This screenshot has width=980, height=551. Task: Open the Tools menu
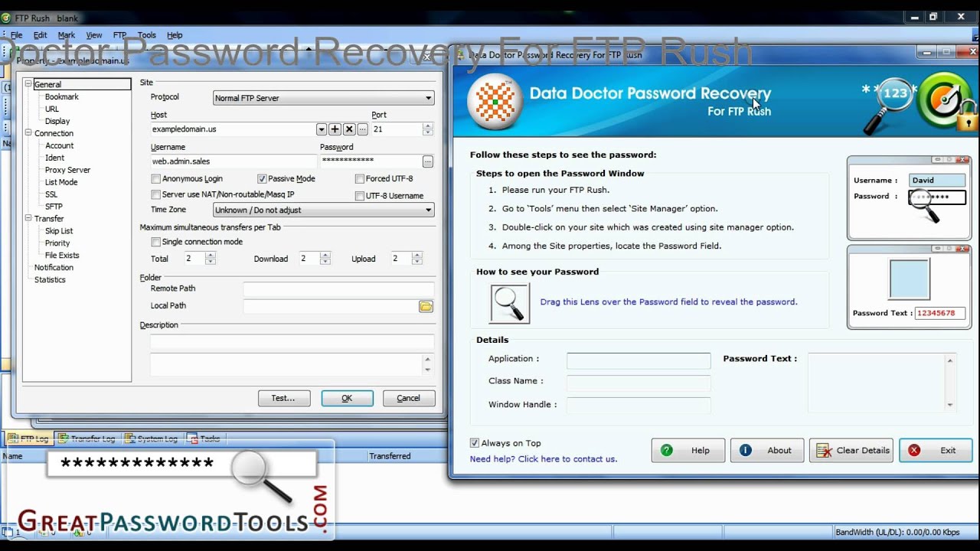[x=147, y=35]
